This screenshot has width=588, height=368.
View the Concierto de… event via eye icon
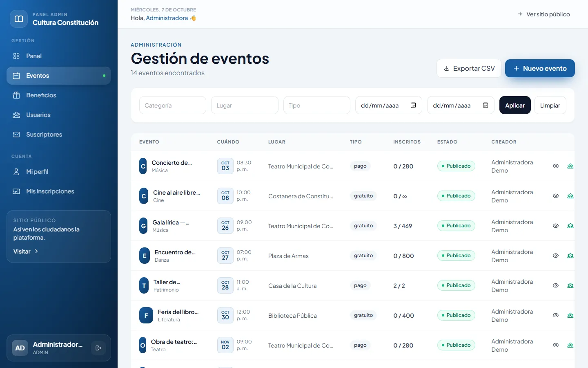[x=556, y=166]
